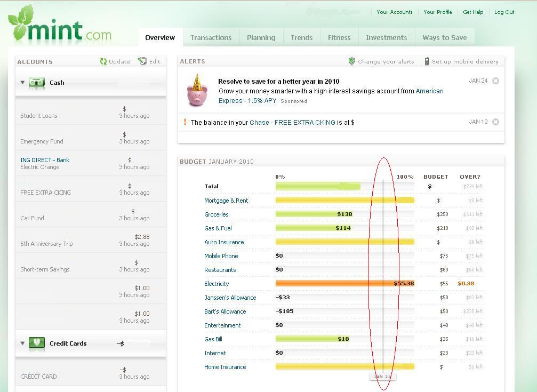The image size is (537, 392).
Task: Select the Student Loans account row
Action: [91, 113]
